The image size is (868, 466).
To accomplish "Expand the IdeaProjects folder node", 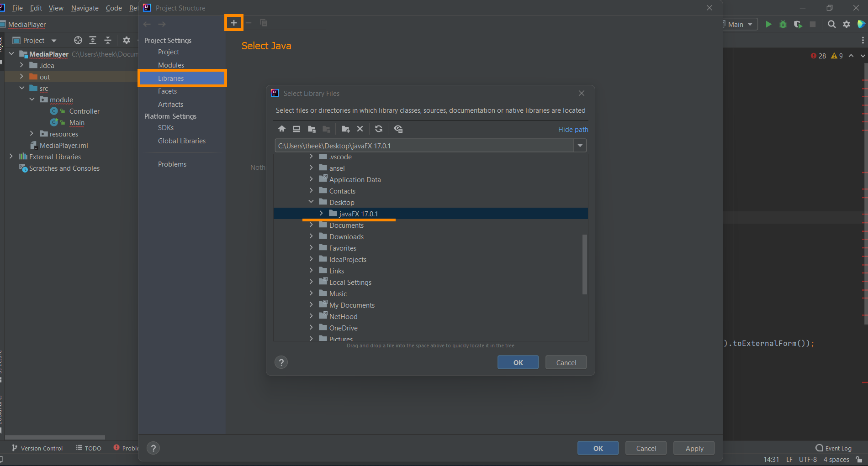I will point(311,259).
